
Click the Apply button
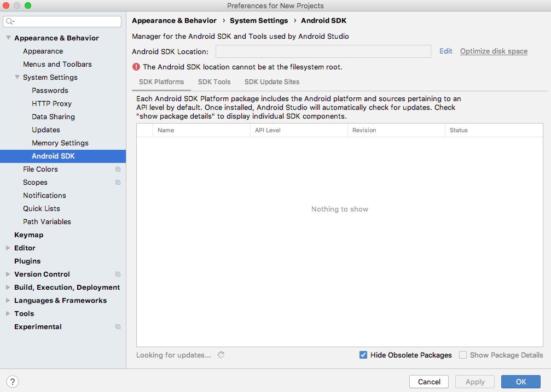475,382
